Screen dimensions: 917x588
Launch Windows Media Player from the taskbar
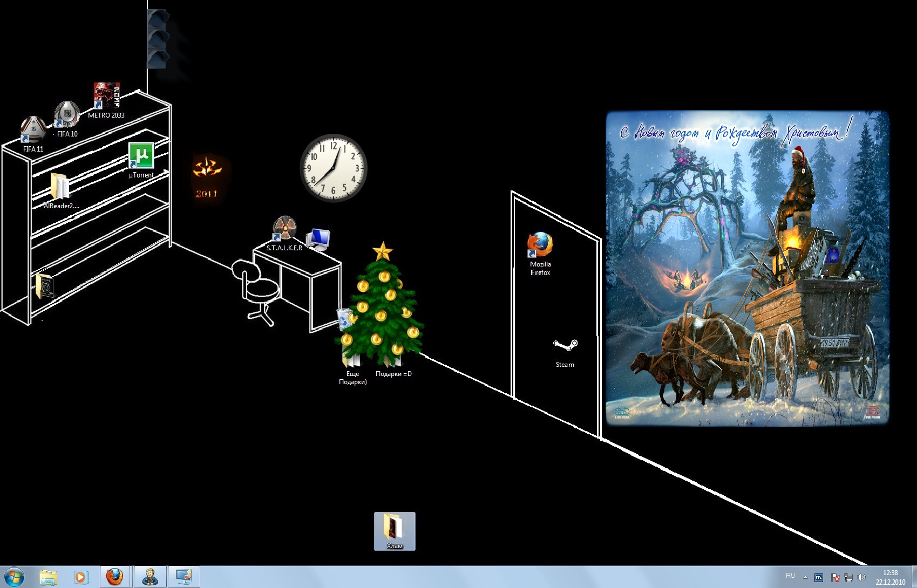[x=80, y=577]
